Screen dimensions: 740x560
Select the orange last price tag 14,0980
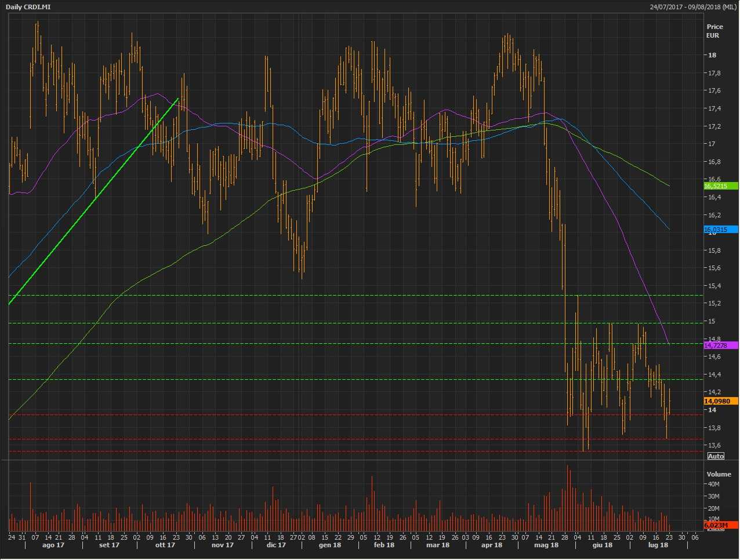coord(720,401)
